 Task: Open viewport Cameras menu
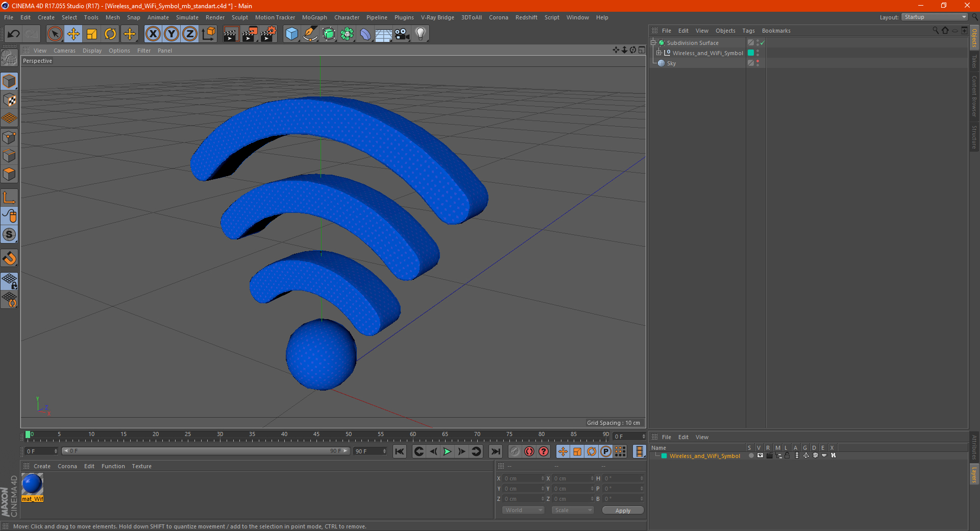(x=64, y=51)
